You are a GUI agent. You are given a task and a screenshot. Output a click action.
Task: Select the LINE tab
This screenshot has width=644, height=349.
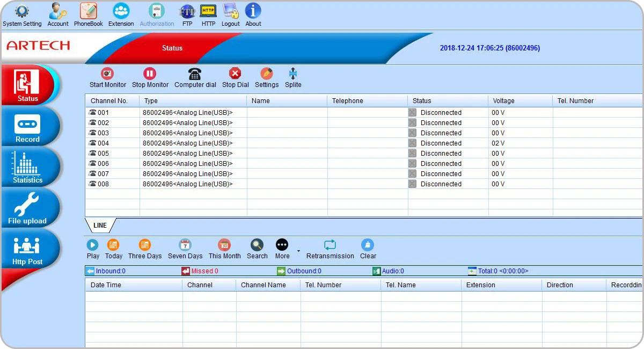click(x=100, y=226)
